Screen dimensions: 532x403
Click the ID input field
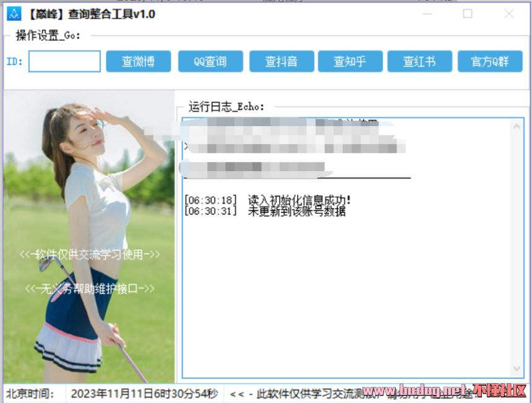(64, 61)
